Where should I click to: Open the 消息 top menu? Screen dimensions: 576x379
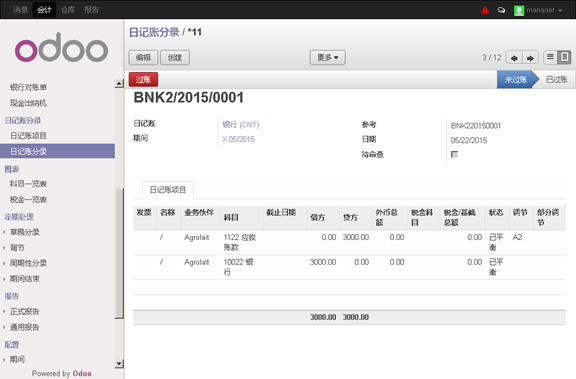tap(20, 10)
